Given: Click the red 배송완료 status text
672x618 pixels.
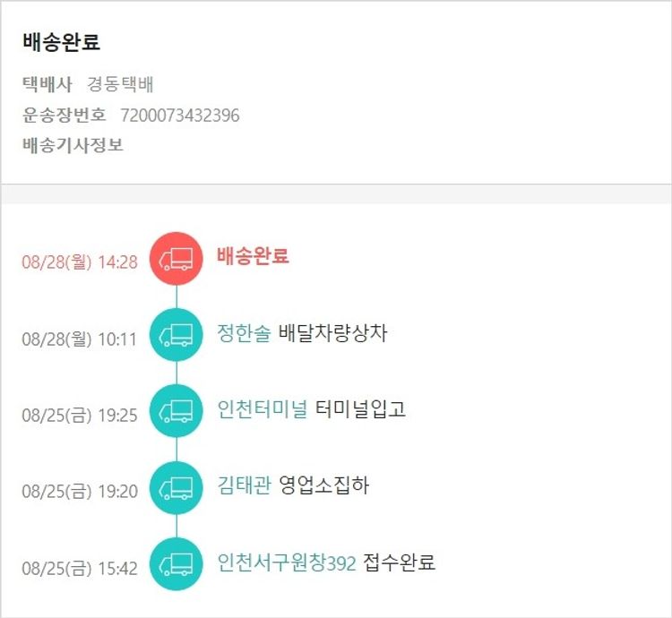Looking at the screenshot, I should point(253,256).
